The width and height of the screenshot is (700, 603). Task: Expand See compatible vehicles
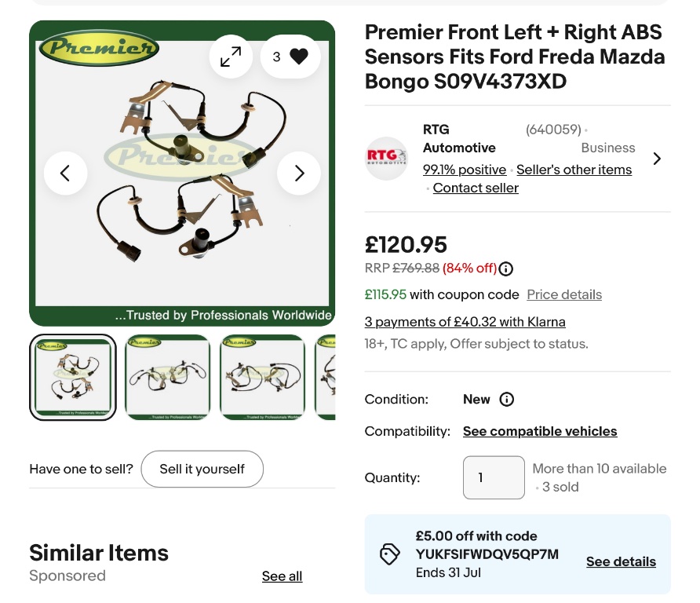coord(540,431)
